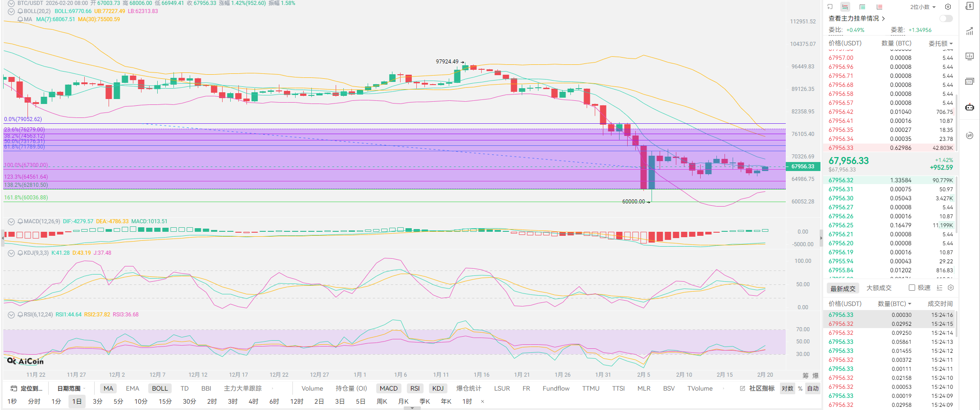Toggle the 对数 log scale button

click(x=787, y=388)
